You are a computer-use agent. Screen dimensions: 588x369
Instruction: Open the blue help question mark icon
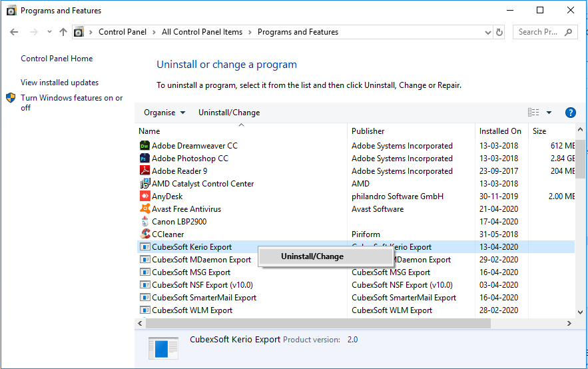(x=571, y=113)
